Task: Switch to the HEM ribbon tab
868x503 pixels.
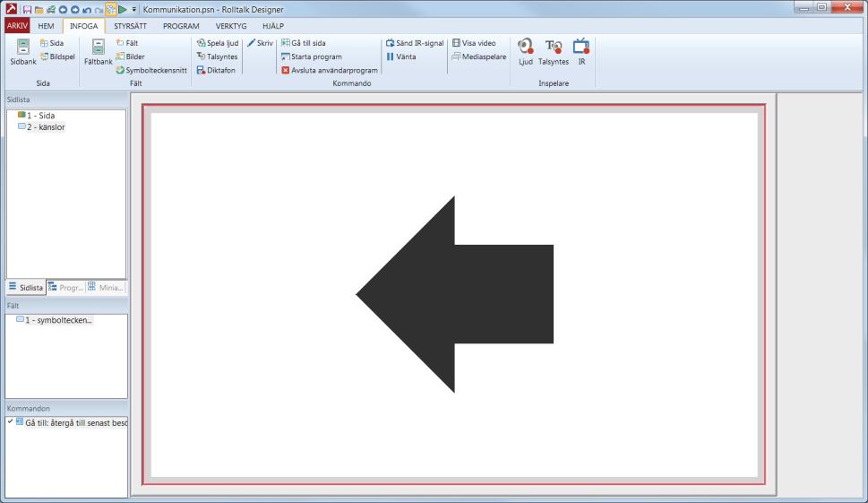Action: tap(46, 25)
